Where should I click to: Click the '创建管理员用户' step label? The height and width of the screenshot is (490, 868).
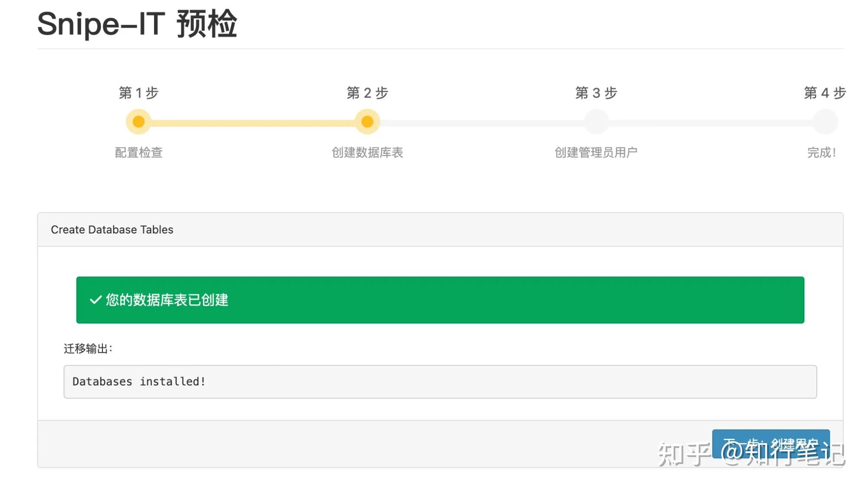596,152
